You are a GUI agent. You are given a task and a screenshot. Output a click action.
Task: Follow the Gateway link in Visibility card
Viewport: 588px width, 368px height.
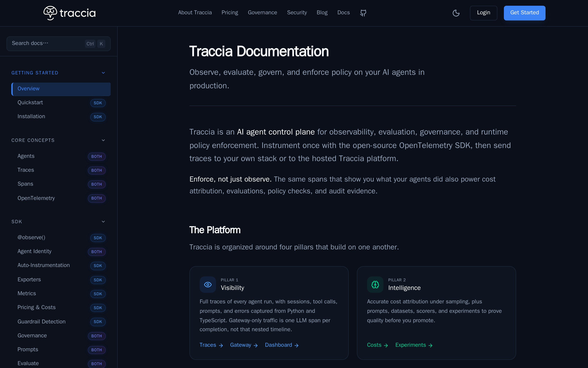pos(244,345)
